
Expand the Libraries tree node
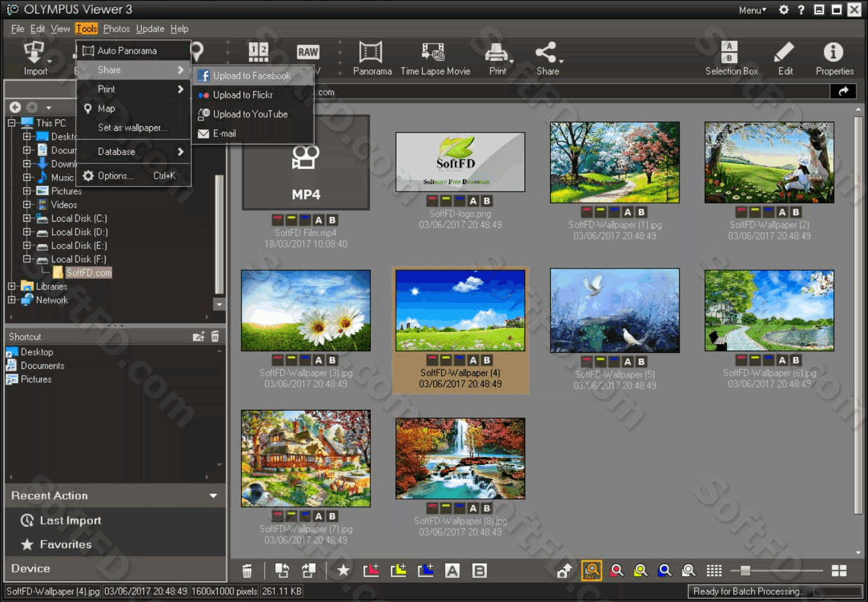(x=12, y=286)
